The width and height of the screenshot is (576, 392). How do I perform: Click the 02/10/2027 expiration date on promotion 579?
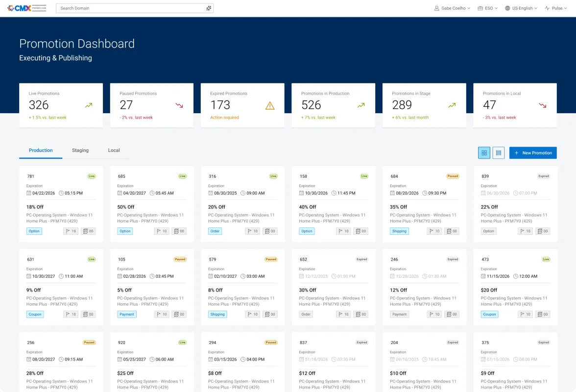tap(225, 276)
